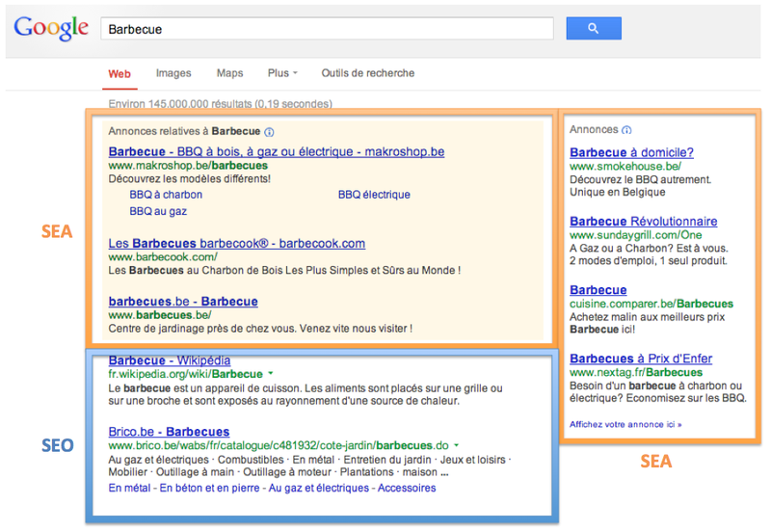Open 'Les Barbecues barbecook®' ad link
The image size is (771, 532).
pos(236,244)
